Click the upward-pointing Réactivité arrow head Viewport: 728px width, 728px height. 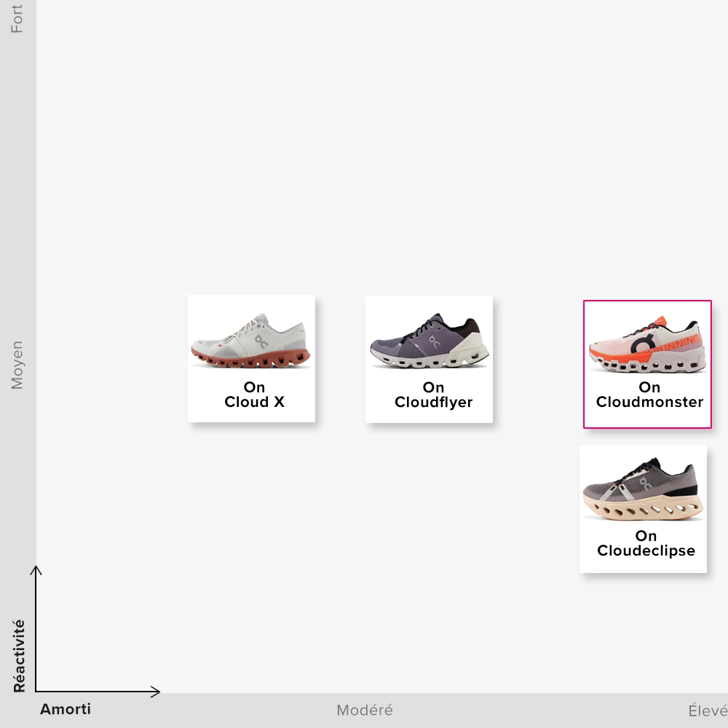(36, 569)
